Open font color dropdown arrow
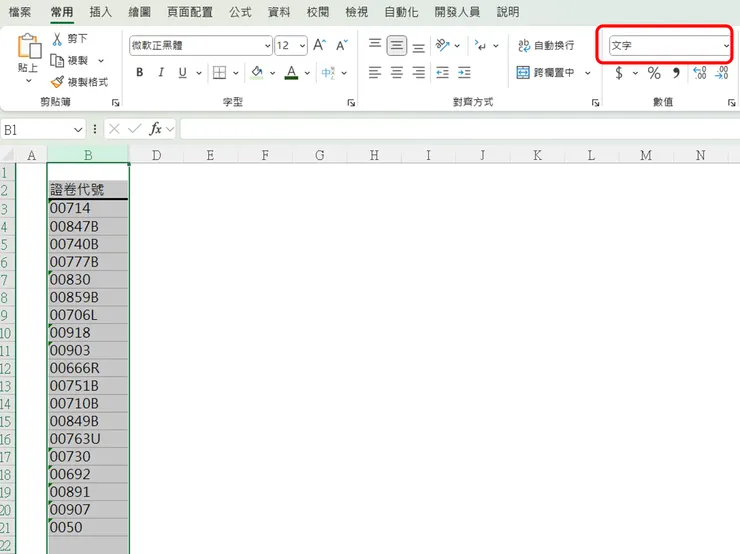Image resolution: width=740 pixels, height=554 pixels. (x=307, y=73)
